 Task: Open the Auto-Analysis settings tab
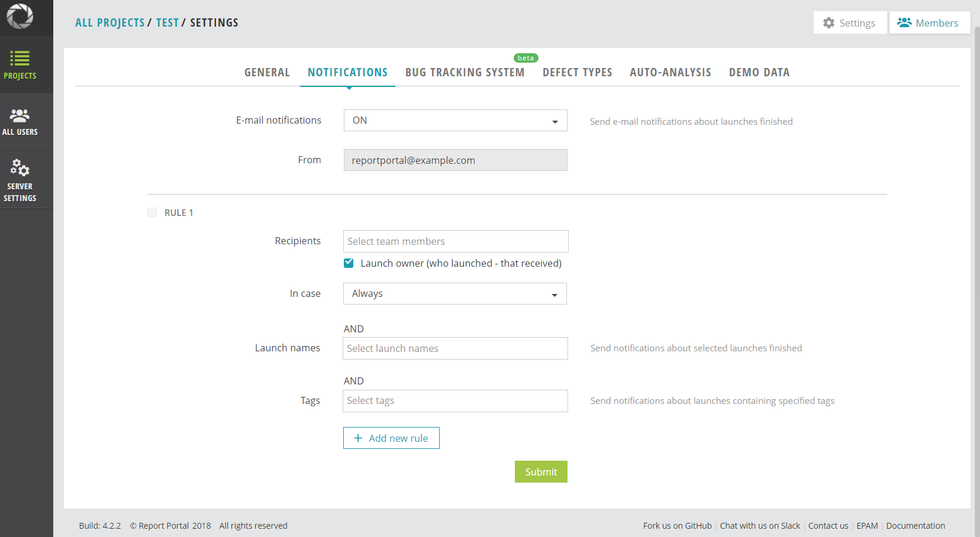pyautogui.click(x=670, y=72)
